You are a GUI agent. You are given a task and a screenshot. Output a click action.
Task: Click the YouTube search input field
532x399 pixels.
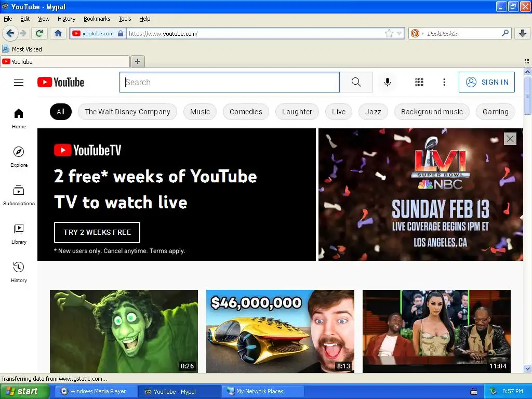[x=229, y=82]
